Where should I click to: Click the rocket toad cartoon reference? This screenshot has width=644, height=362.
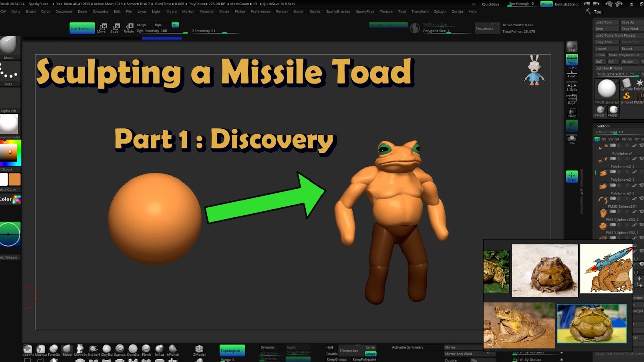pos(606,268)
